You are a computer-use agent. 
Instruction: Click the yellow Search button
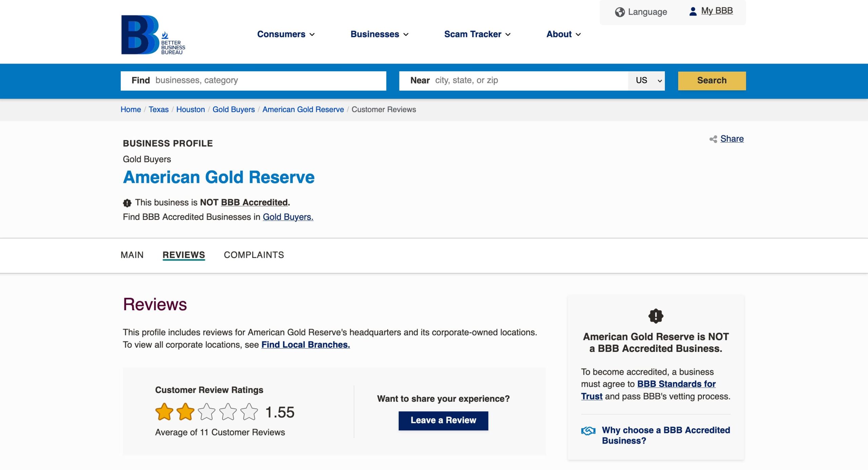(x=712, y=81)
